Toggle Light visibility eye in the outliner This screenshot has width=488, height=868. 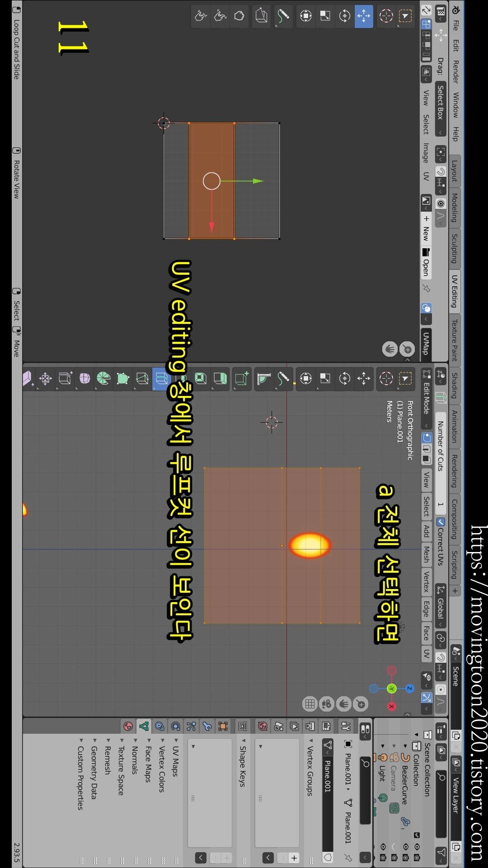[383, 846]
